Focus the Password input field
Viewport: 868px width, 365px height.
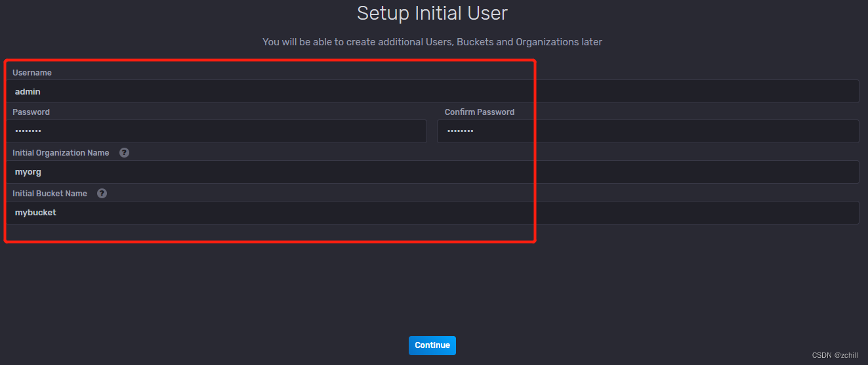(x=217, y=131)
